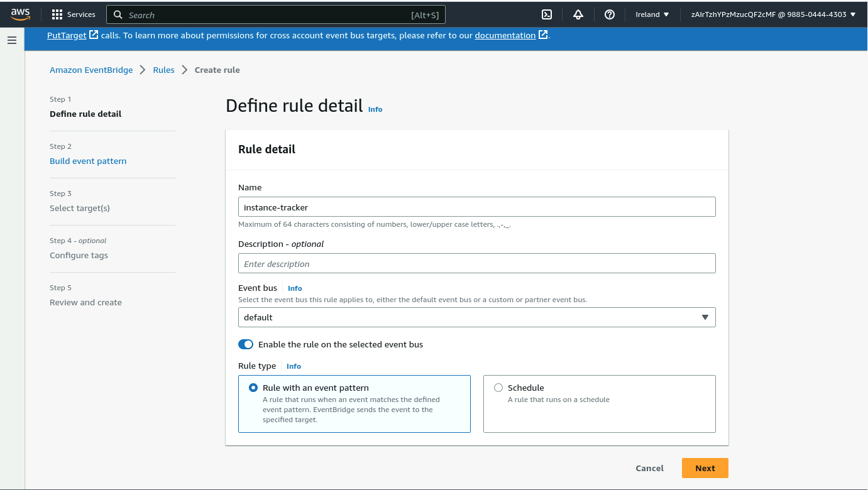Expand the Event bus dropdown
The width and height of the screenshot is (868, 490).
click(476, 317)
